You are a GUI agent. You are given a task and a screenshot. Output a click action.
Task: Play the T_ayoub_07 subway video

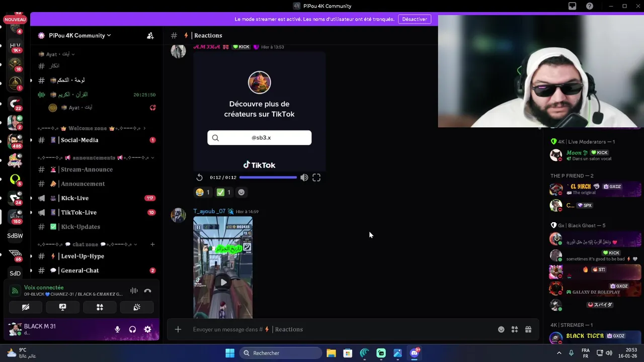pyautogui.click(x=223, y=282)
